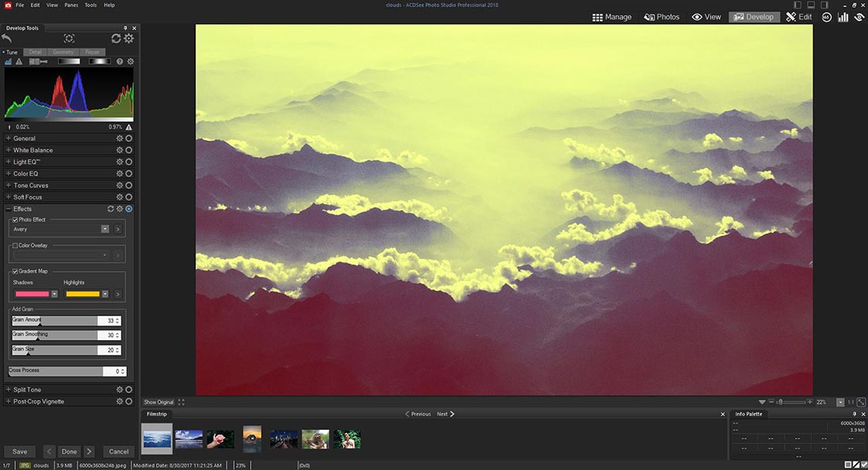This screenshot has height=470, width=868.
Task: Expand the Split Tone section
Action: (9, 390)
